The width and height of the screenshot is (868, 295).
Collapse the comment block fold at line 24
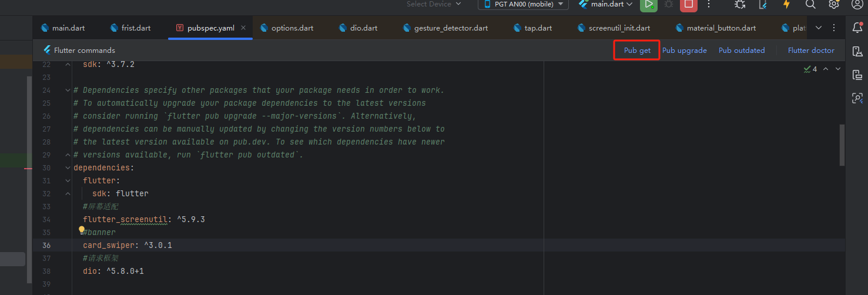(68, 90)
